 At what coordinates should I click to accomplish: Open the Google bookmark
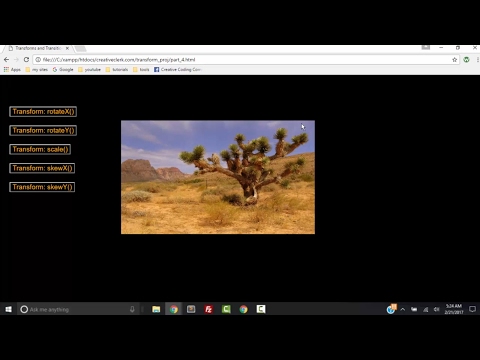63,69
